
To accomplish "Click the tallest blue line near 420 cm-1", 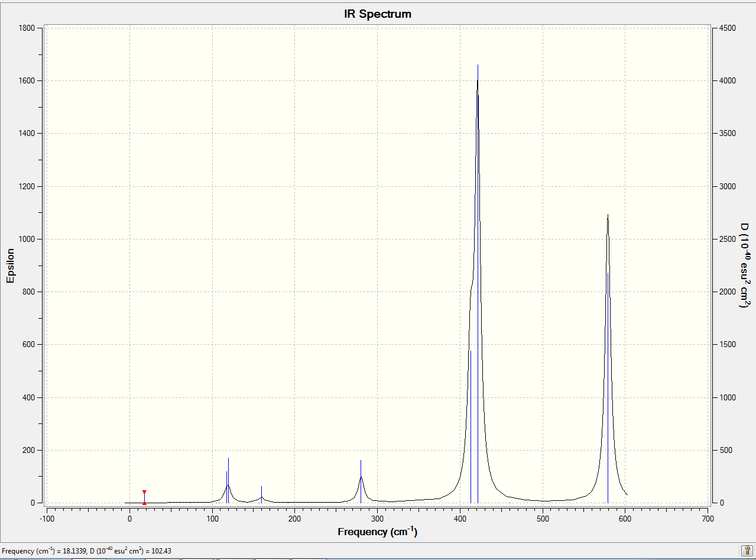I will 478,284.
